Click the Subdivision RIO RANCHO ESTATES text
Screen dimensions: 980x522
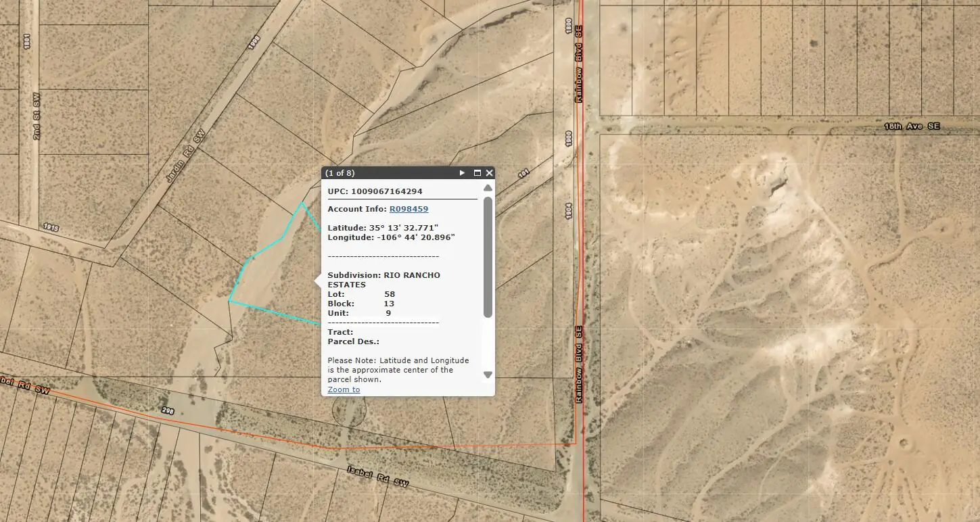pyautogui.click(x=383, y=280)
